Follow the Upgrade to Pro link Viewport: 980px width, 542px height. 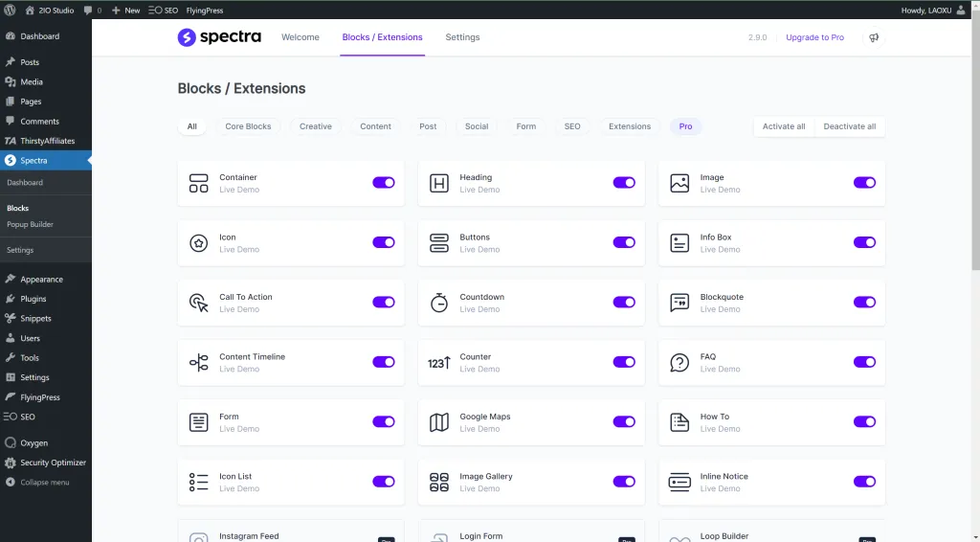(x=814, y=37)
